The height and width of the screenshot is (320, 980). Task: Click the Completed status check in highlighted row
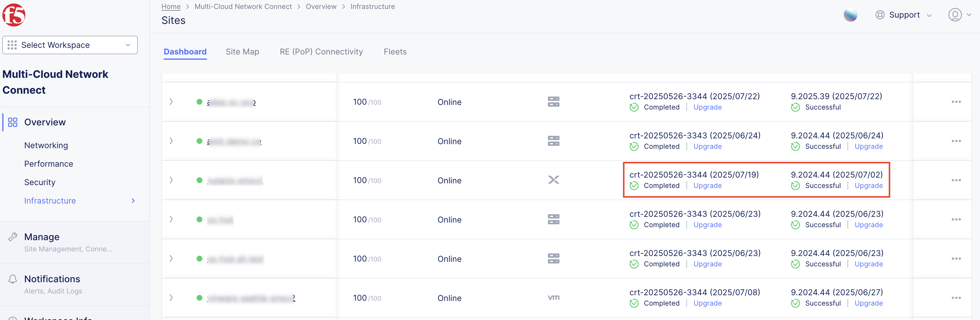pos(634,186)
